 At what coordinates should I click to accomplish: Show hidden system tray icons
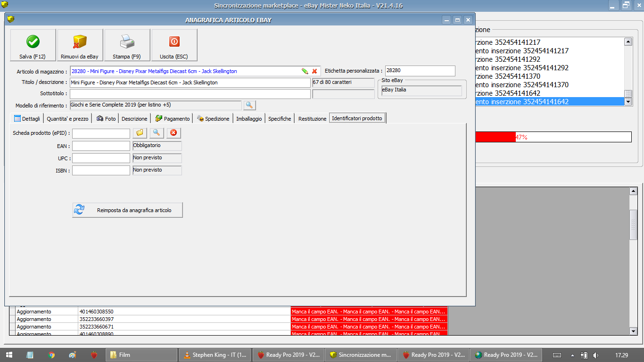(x=573, y=355)
